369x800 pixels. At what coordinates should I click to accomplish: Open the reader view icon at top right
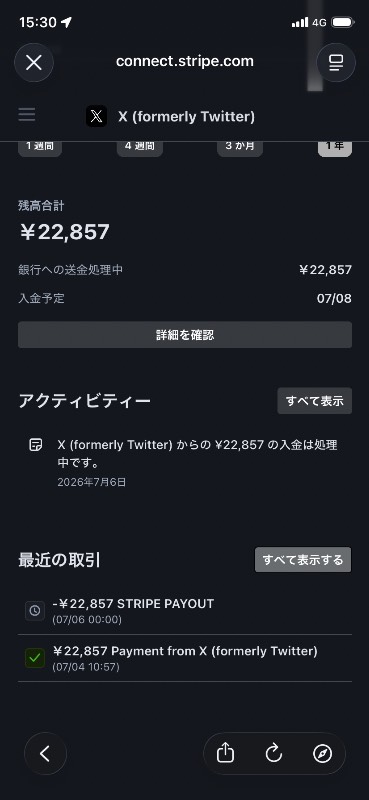[x=336, y=63]
